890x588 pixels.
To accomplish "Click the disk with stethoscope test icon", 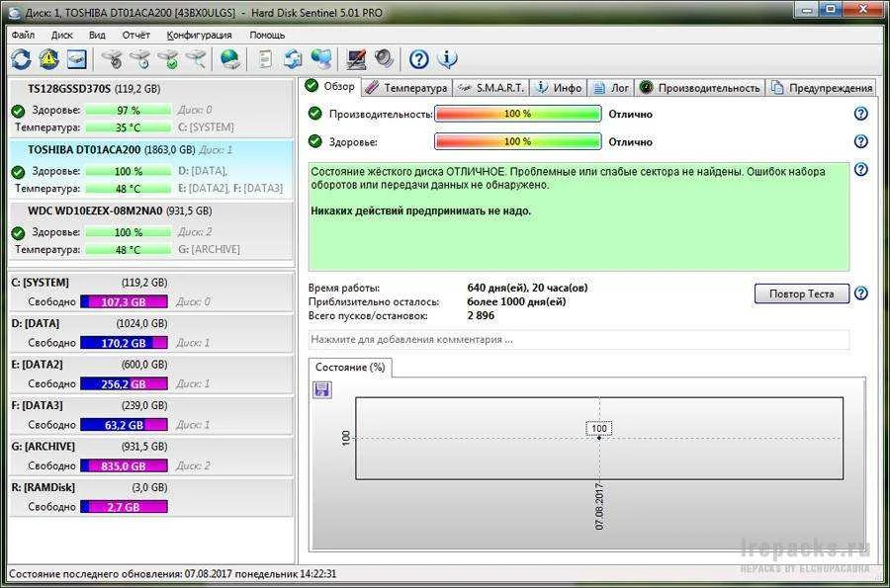I will (x=113, y=59).
